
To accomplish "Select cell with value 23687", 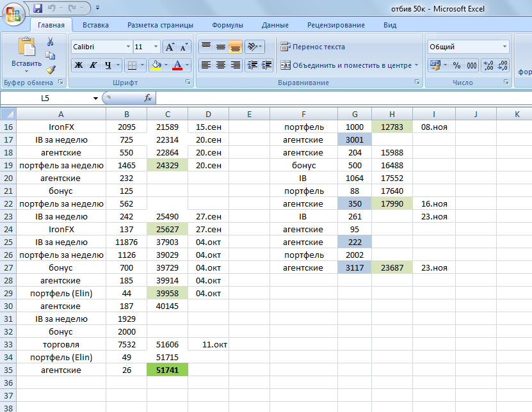I will pyautogui.click(x=392, y=268).
